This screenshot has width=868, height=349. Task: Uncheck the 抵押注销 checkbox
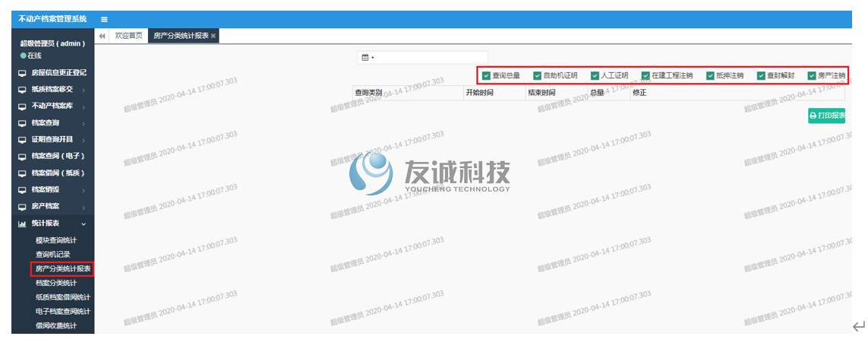710,75
